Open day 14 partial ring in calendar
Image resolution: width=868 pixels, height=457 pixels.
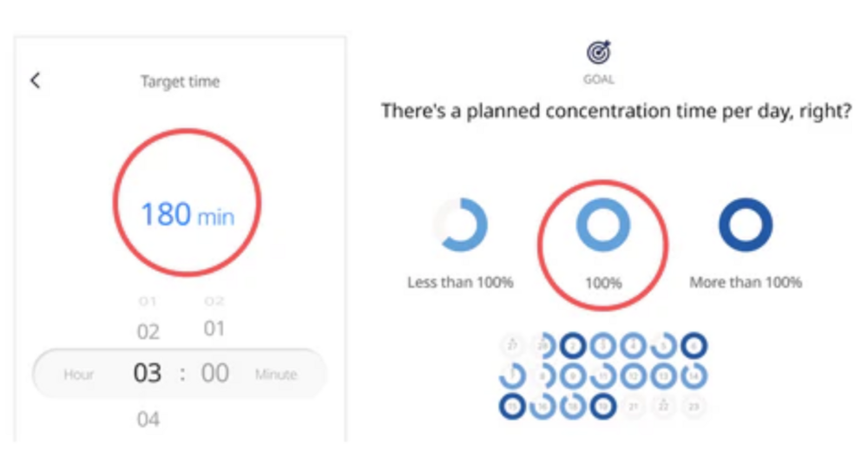click(694, 376)
